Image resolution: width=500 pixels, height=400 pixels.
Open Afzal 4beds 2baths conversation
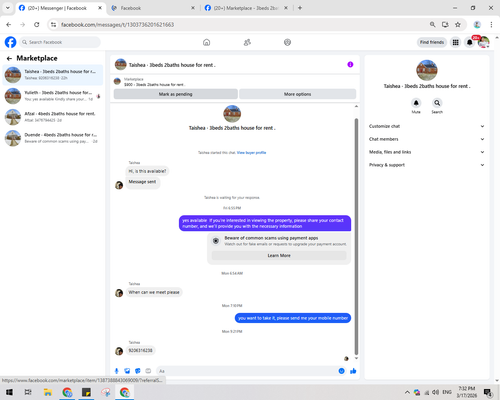point(53,117)
